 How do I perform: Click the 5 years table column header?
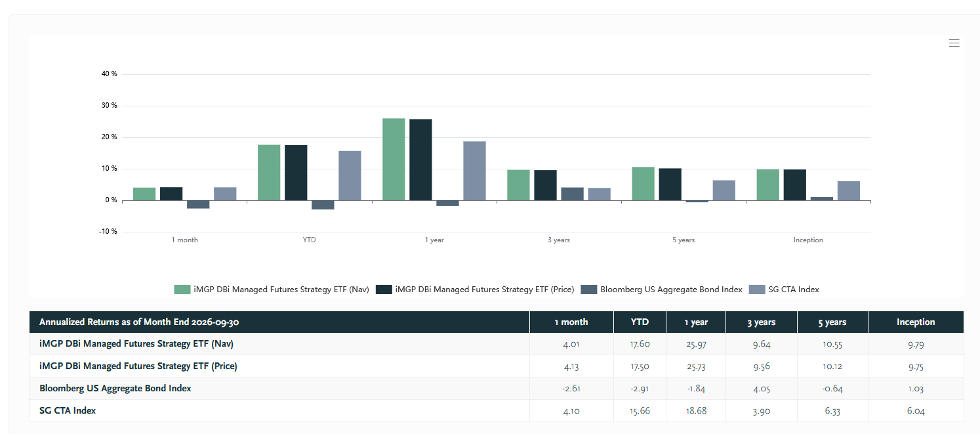coord(832,322)
